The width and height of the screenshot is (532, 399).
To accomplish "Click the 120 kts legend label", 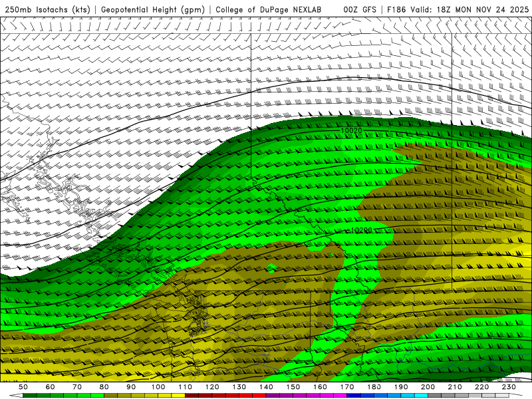I will (x=212, y=387).
